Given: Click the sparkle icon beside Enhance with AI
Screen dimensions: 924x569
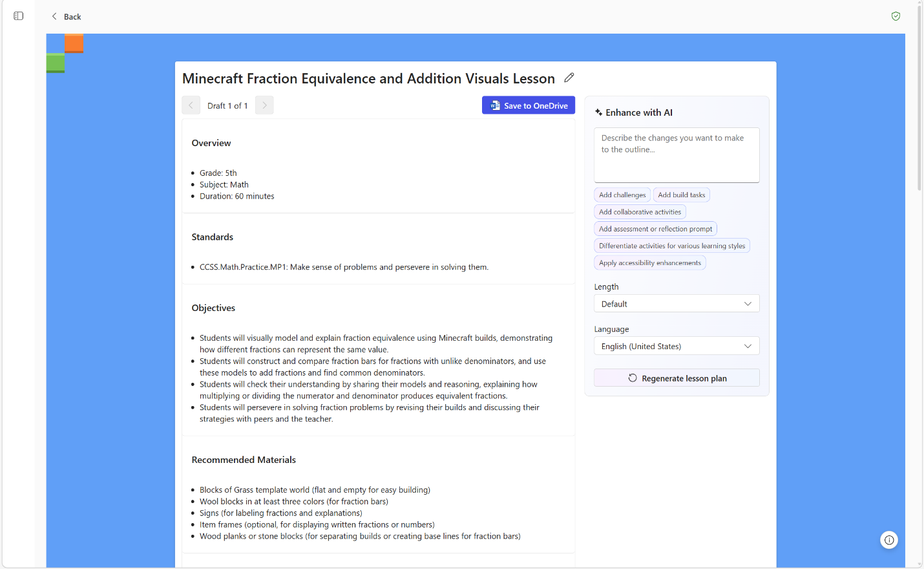Looking at the screenshot, I should (x=598, y=113).
